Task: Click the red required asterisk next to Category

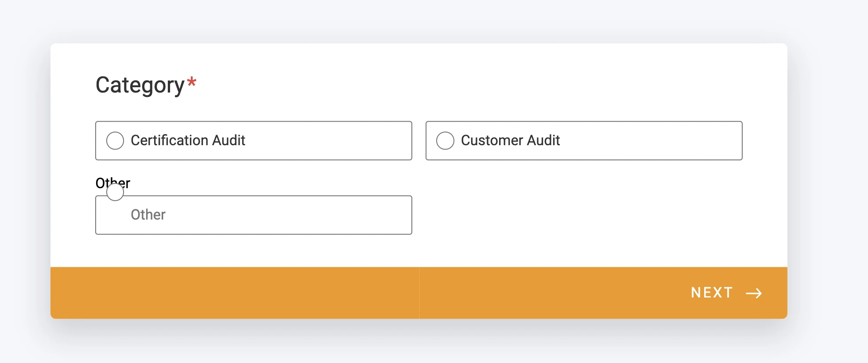Action: 191,82
